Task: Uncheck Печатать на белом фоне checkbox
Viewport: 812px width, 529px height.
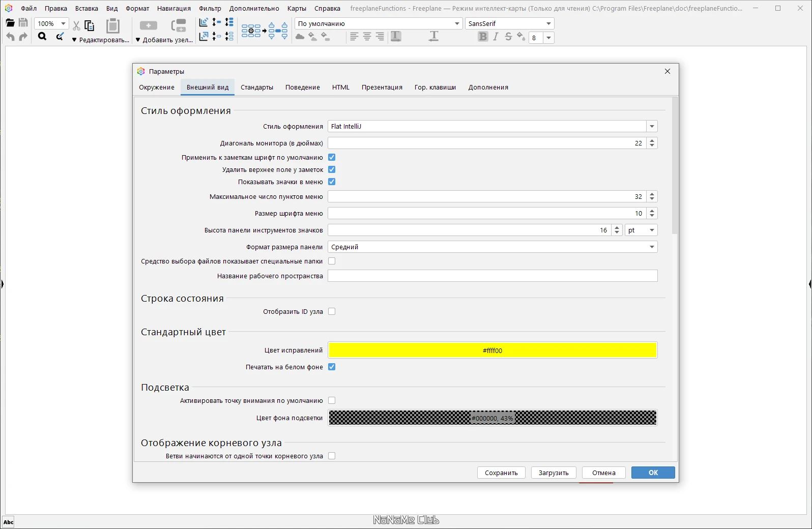Action: click(x=332, y=367)
